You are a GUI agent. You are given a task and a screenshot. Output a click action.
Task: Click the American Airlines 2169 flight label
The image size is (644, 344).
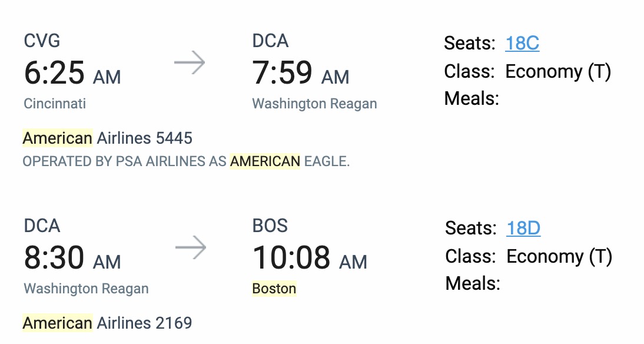(x=107, y=323)
